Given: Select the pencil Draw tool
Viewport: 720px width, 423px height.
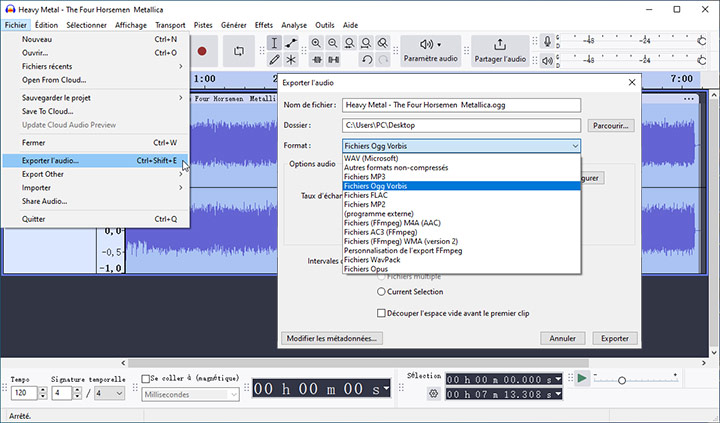Looking at the screenshot, I should point(275,60).
